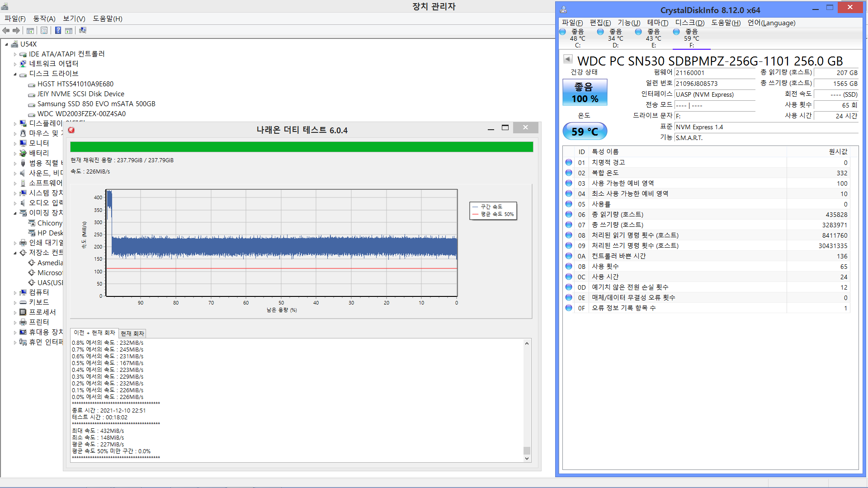Click the previous disk arrow beside WDC title
The width and height of the screenshot is (868, 488).
pyautogui.click(x=568, y=59)
